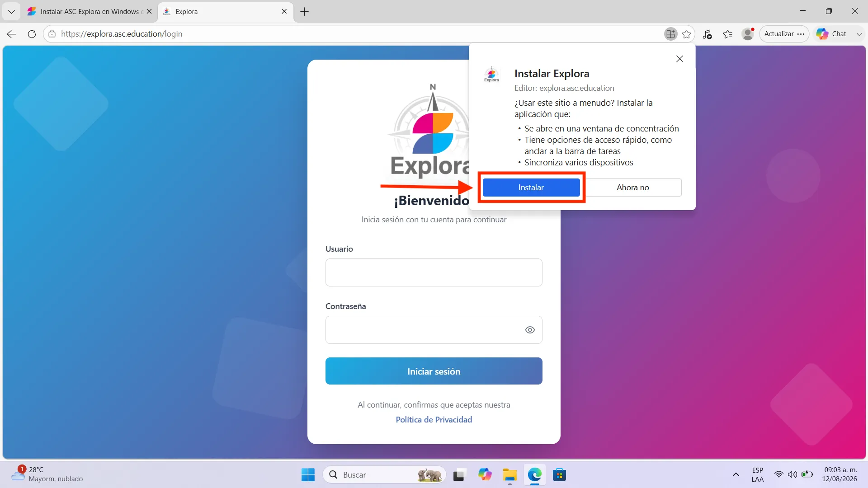The height and width of the screenshot is (488, 868).
Task: Click the Usuario input field
Action: (x=434, y=272)
